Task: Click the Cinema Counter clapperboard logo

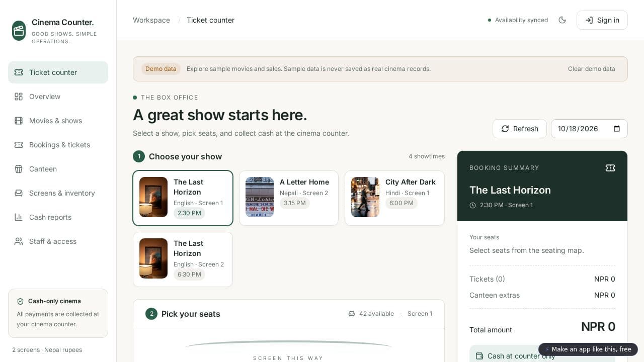Action: tap(19, 31)
